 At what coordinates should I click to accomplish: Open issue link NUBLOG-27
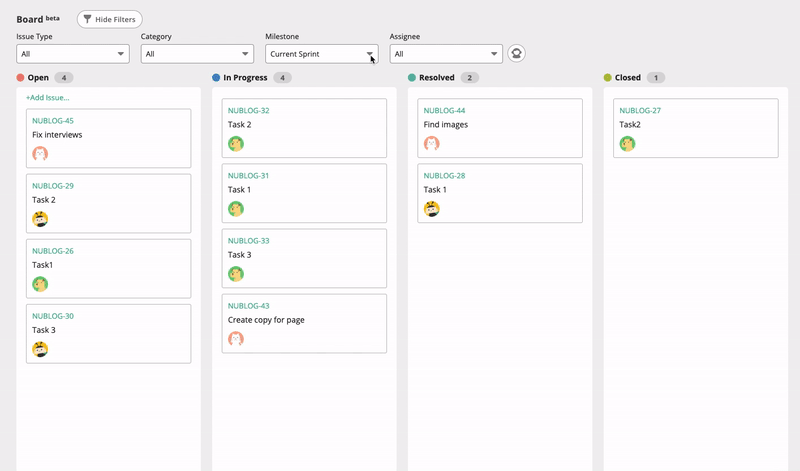[x=640, y=110]
